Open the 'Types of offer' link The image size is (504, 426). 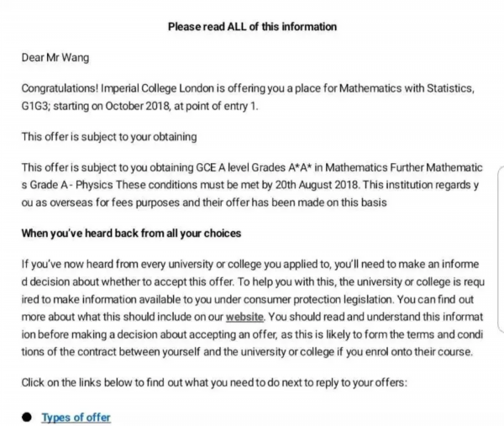point(76,417)
